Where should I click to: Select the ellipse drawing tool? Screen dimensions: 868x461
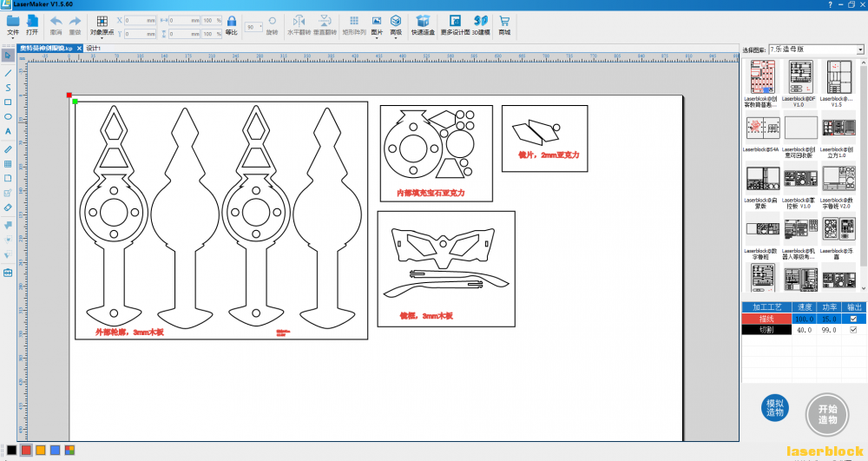(x=8, y=117)
